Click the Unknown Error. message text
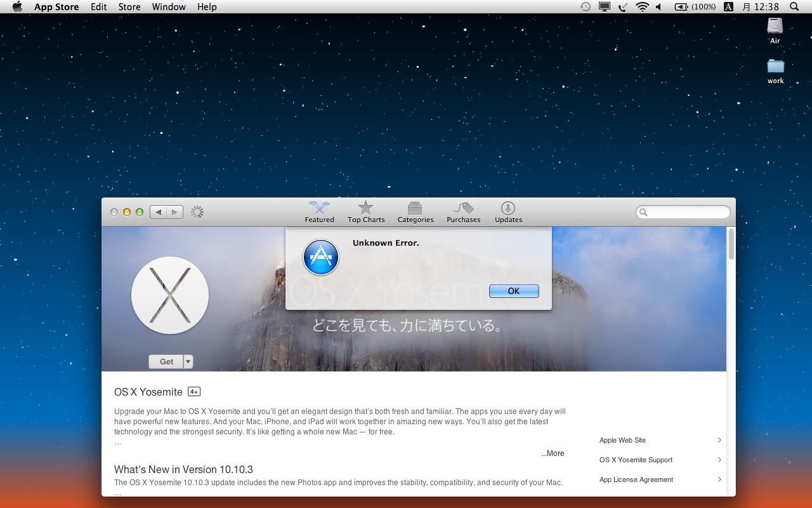This screenshot has width=812, height=508. pyautogui.click(x=386, y=243)
